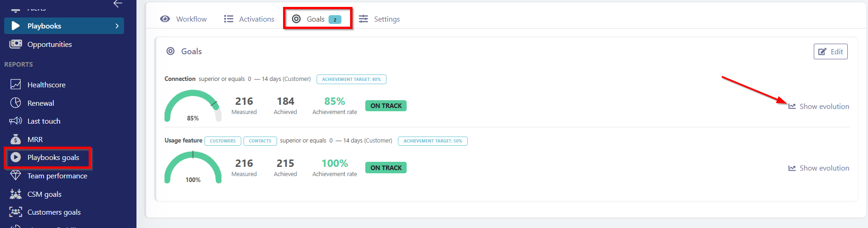Select the Goals tab

(317, 19)
